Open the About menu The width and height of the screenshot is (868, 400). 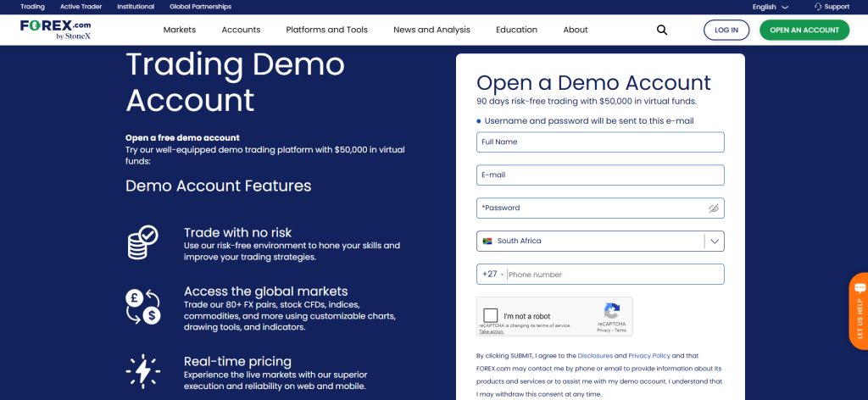[576, 30]
